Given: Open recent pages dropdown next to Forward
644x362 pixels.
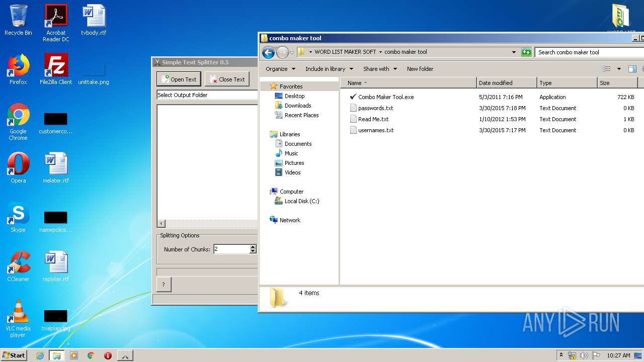Looking at the screenshot, I should coord(292,52).
